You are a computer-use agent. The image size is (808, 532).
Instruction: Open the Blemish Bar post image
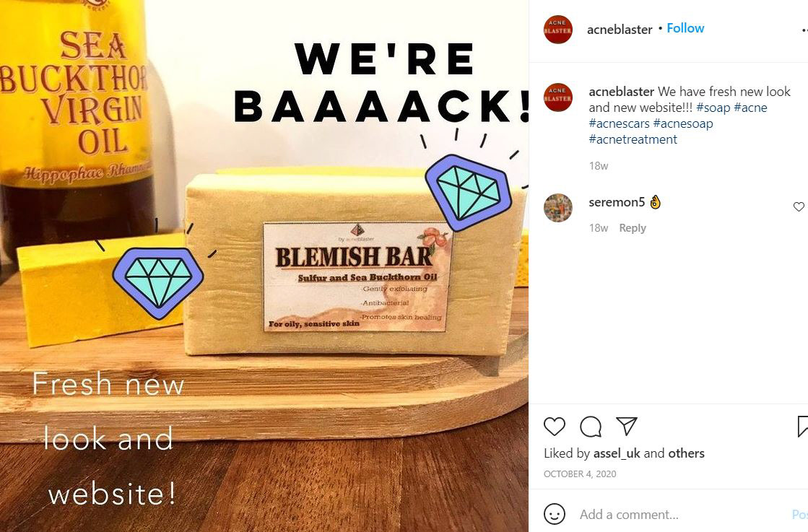(x=264, y=266)
